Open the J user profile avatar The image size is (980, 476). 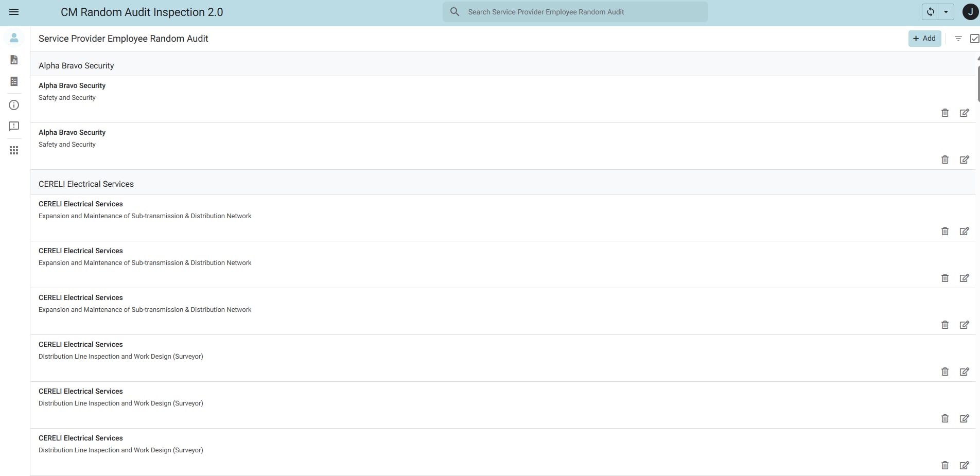coord(970,12)
